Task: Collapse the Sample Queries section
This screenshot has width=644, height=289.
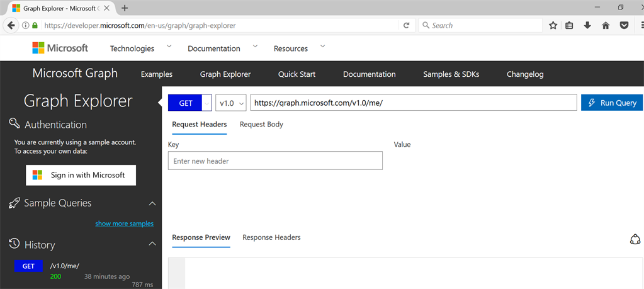Action: pos(152,203)
